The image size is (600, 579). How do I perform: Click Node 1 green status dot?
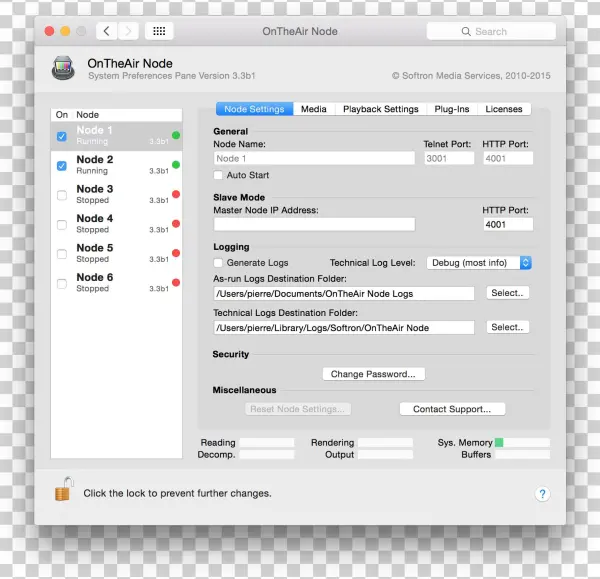176,135
